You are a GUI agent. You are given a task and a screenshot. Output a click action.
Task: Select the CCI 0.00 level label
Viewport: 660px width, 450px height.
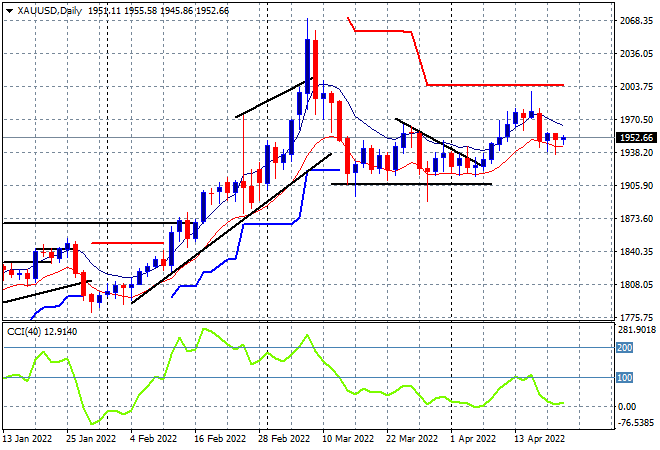[628, 407]
